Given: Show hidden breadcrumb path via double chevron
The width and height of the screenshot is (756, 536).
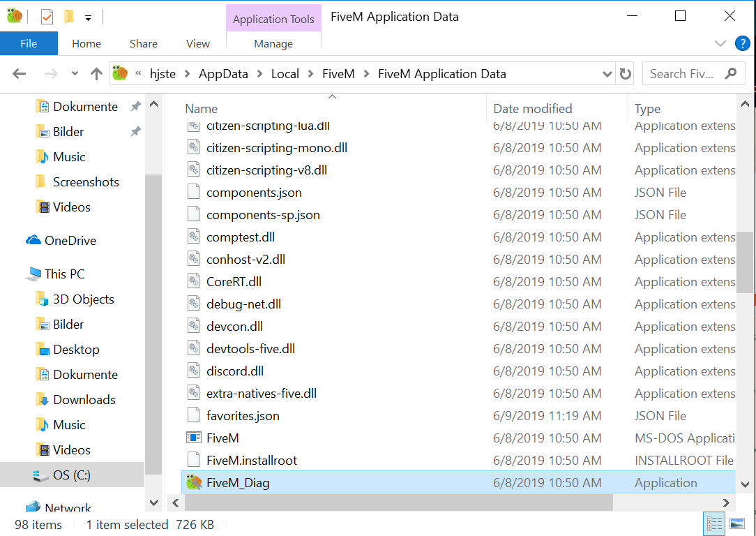Looking at the screenshot, I should [x=138, y=73].
